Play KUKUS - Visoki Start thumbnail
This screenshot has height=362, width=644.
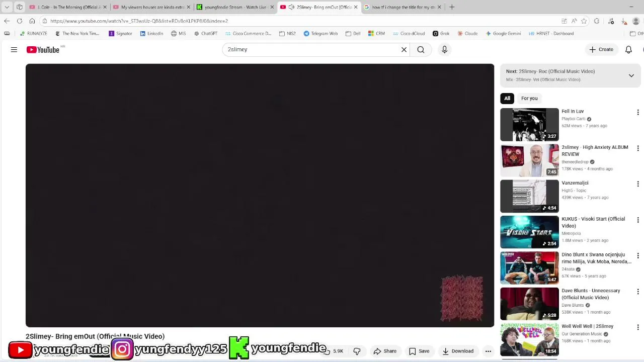529,232
